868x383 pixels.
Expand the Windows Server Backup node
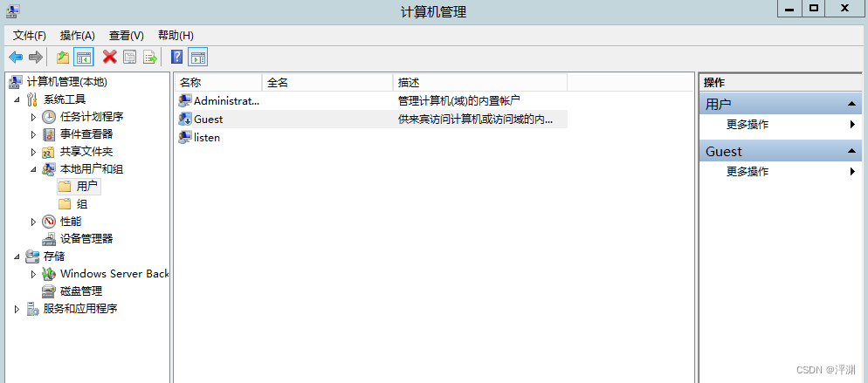point(33,274)
